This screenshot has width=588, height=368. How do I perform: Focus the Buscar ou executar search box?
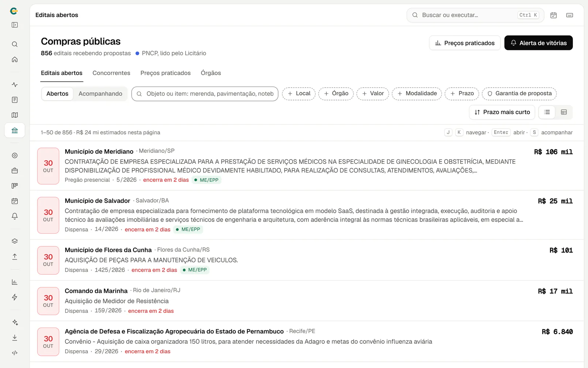pyautogui.click(x=475, y=15)
